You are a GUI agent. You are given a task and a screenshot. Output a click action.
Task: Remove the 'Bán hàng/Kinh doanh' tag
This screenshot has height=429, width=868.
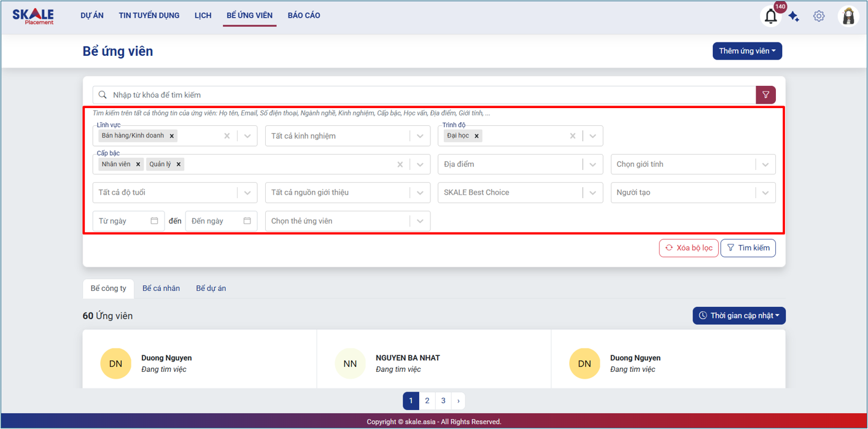point(172,136)
